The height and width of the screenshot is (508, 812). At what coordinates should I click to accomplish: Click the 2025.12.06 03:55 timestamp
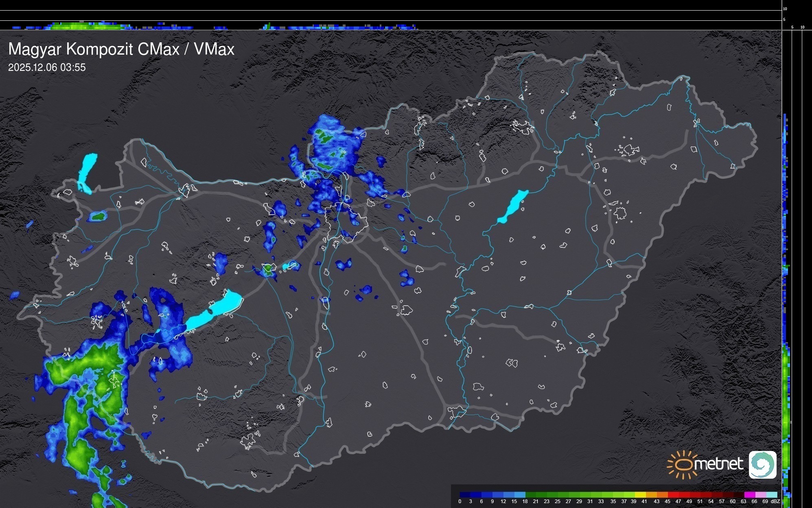click(x=47, y=68)
